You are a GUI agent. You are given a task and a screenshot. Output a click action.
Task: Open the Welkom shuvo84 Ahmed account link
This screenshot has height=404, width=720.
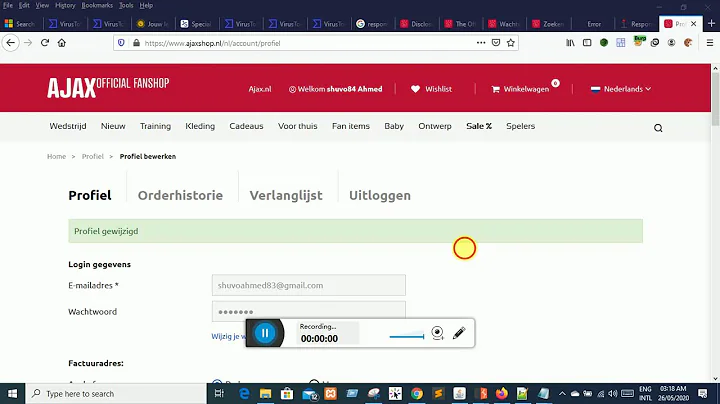[x=335, y=89]
